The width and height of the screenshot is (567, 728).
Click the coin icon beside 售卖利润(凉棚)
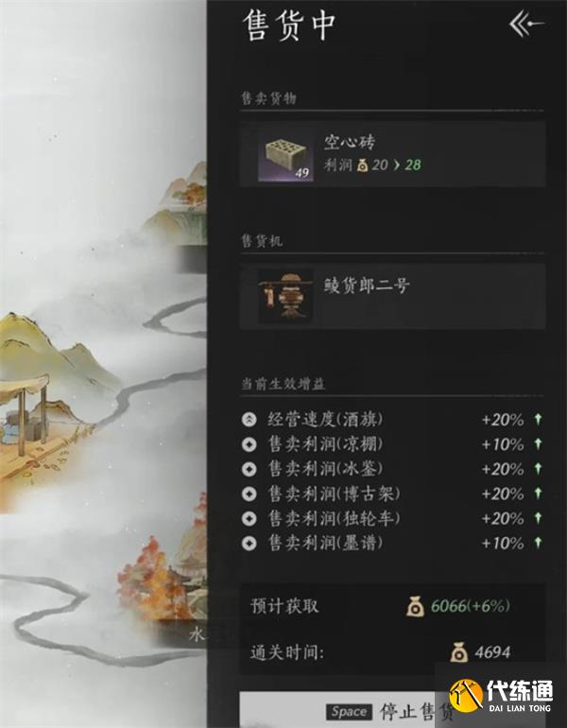point(249,444)
